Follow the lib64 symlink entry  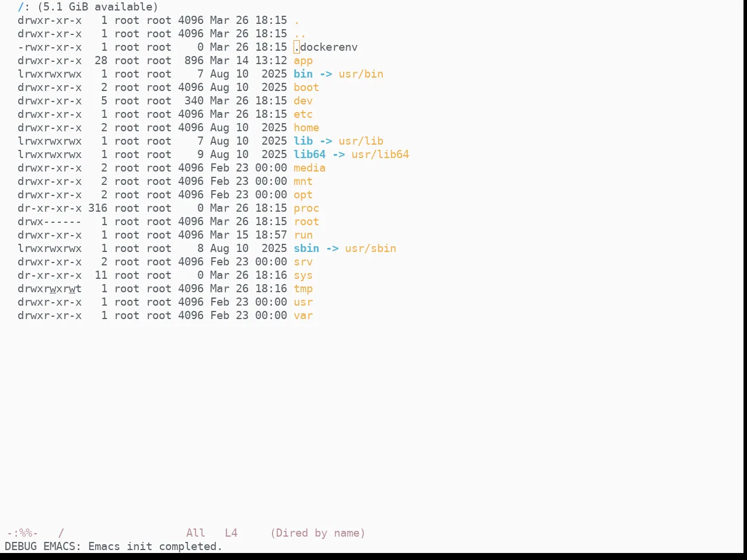click(x=309, y=155)
